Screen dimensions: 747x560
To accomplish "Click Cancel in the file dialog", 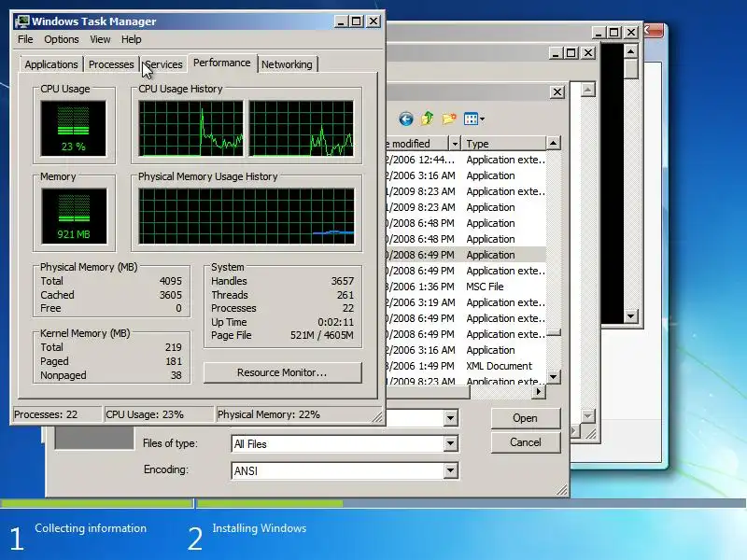I will (525, 442).
